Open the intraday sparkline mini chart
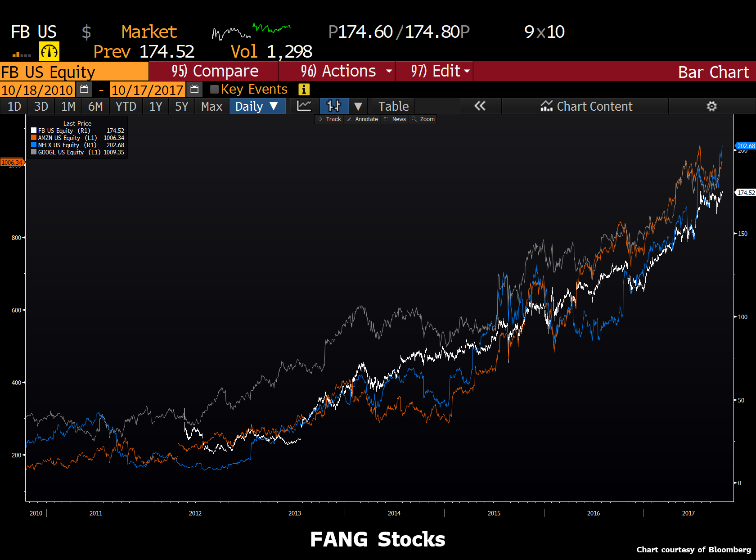 pos(251,32)
